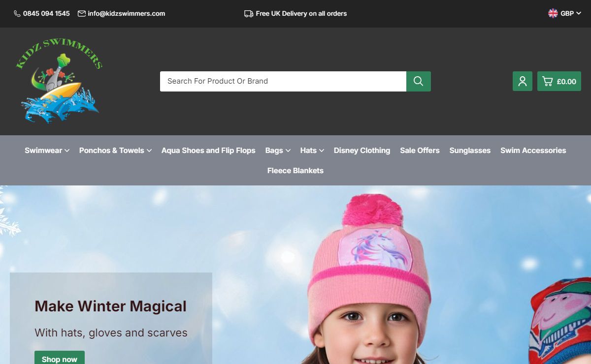Image resolution: width=591 pixels, height=364 pixels.
Task: Open Sale Offers page
Action: click(420, 151)
